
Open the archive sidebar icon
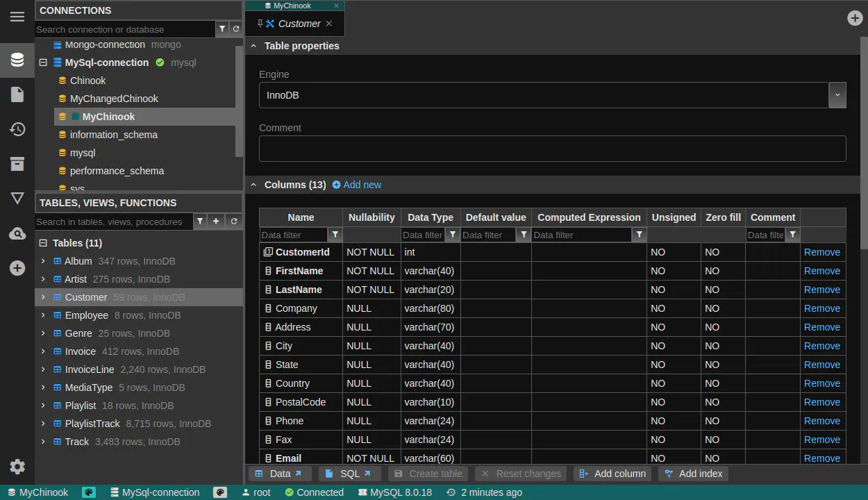[17, 164]
